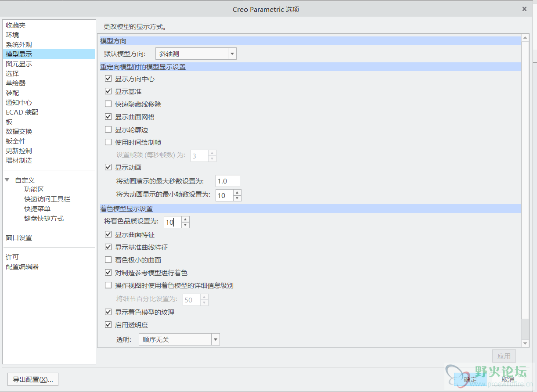Decrease the 最小帧数 value with down arrow

(x=238, y=198)
